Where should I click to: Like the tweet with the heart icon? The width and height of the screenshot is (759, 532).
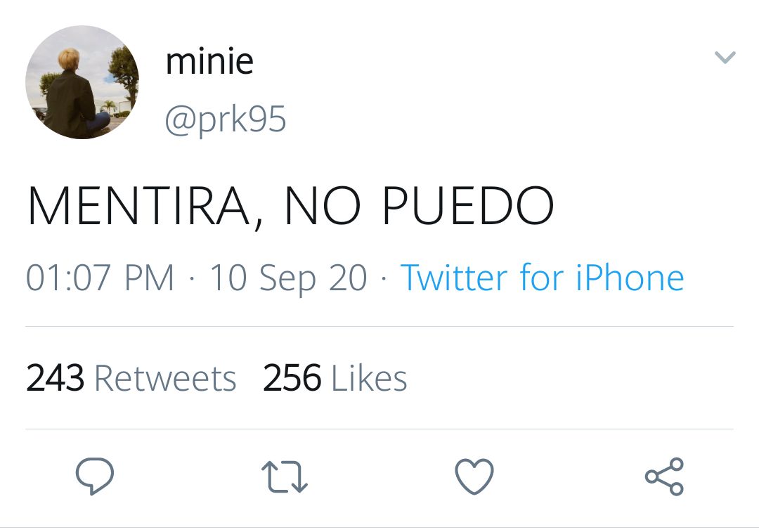coord(474,476)
